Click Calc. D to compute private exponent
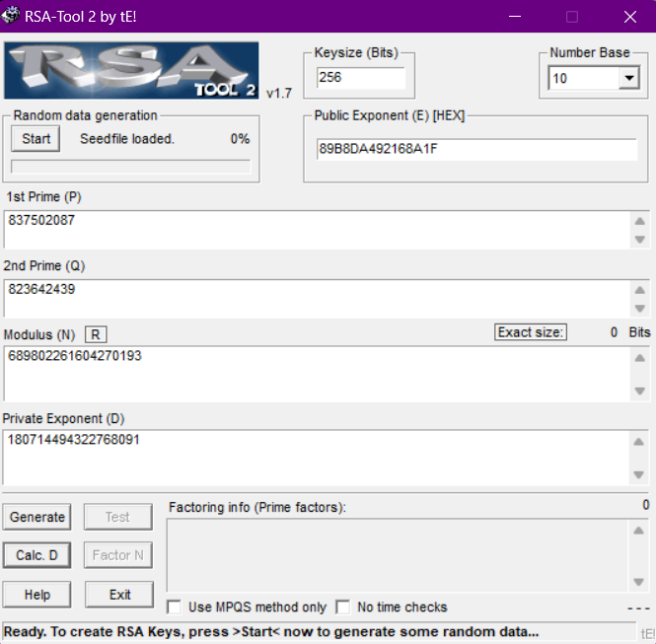Viewport: 656px width, 644px height. [37, 555]
